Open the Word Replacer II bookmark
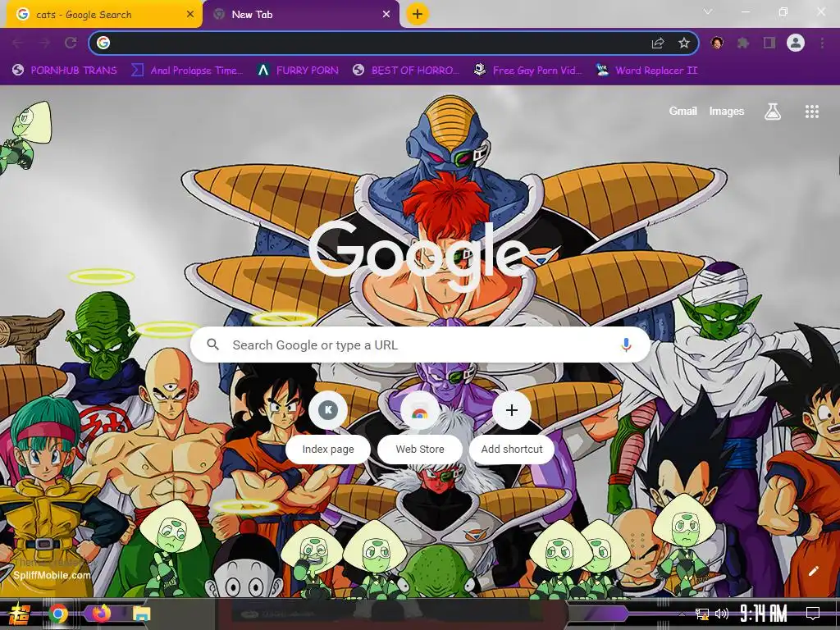The width and height of the screenshot is (840, 630). [647, 71]
